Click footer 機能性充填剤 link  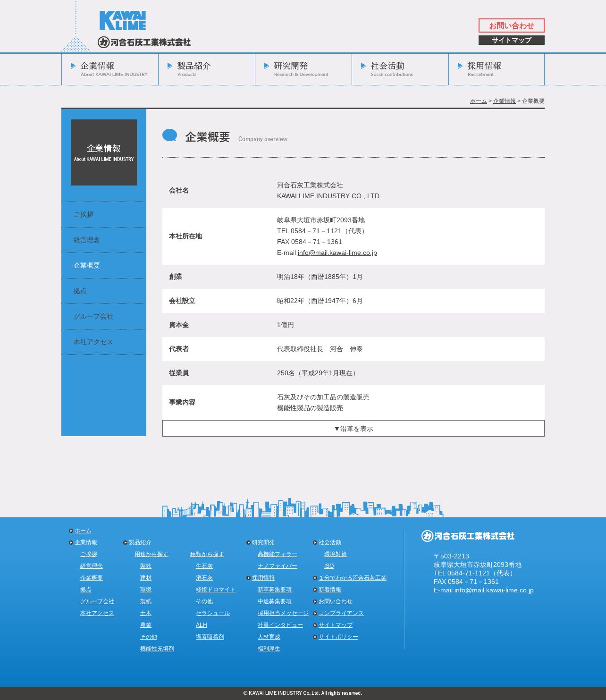pyautogui.click(x=157, y=649)
